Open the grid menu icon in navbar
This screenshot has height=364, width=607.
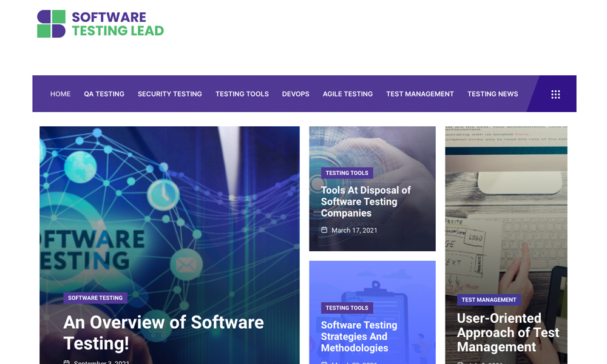(x=555, y=94)
